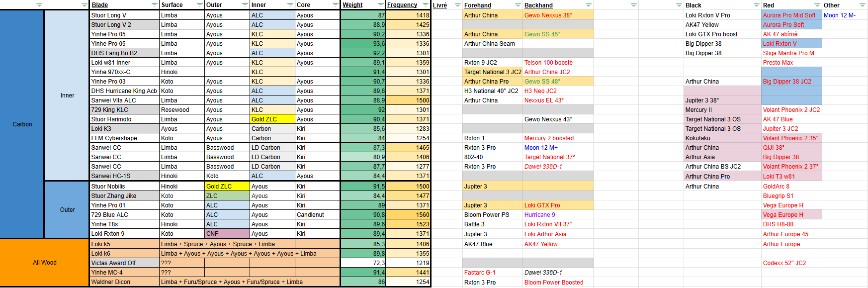Open the Surface column filter icon

pyautogui.click(x=199, y=5)
